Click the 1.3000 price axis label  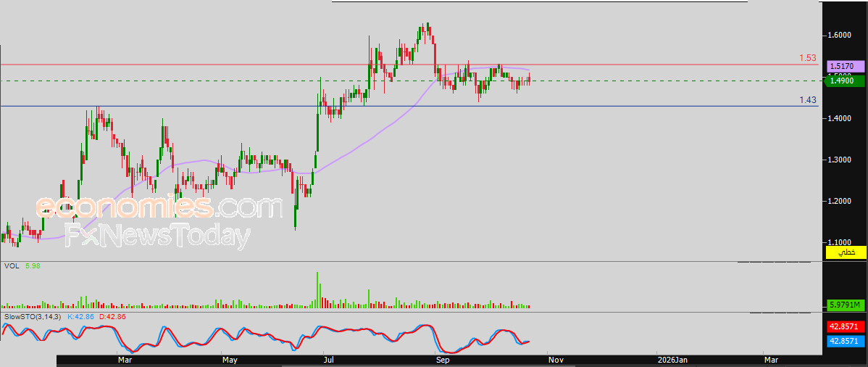point(839,160)
